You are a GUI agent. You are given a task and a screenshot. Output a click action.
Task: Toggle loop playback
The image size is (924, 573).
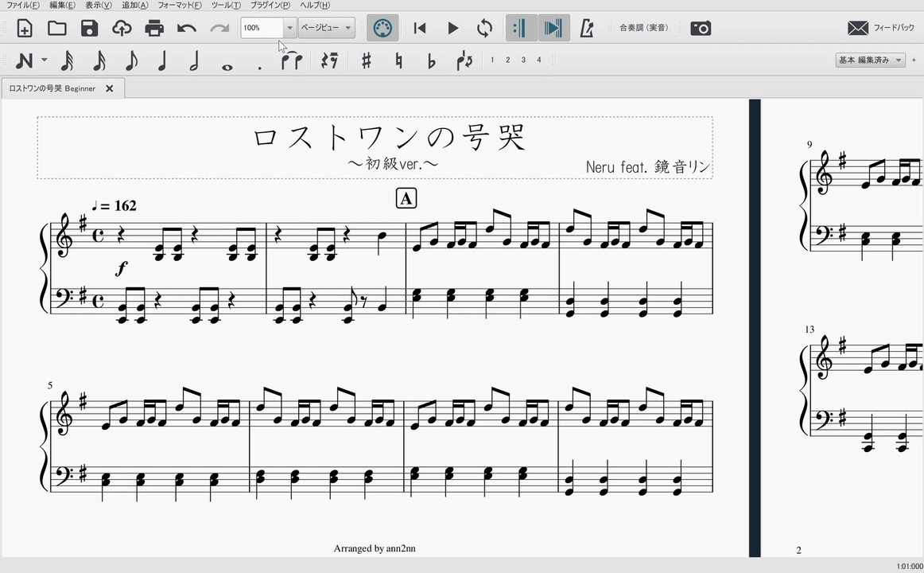click(x=484, y=29)
